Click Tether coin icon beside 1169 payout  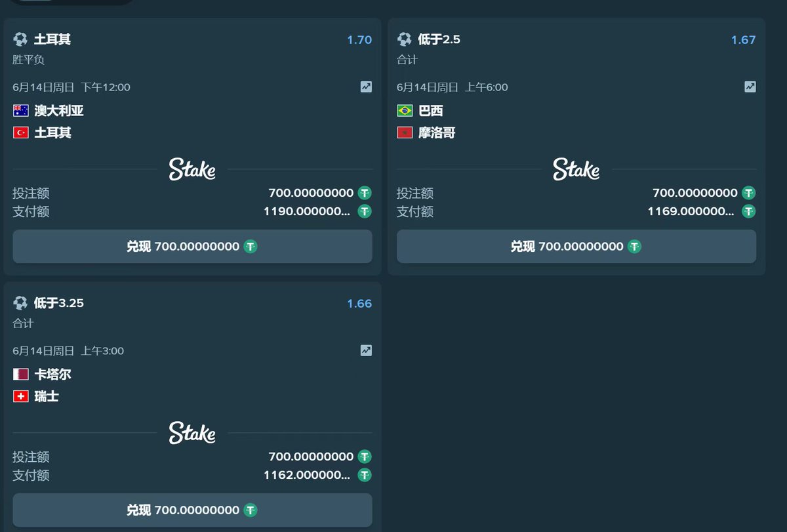748,211
